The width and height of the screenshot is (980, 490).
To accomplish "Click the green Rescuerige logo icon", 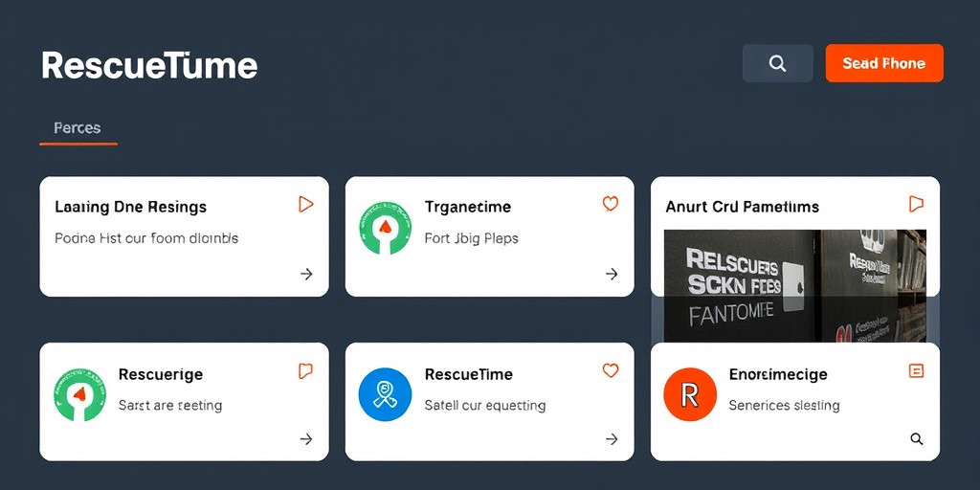I will point(79,394).
